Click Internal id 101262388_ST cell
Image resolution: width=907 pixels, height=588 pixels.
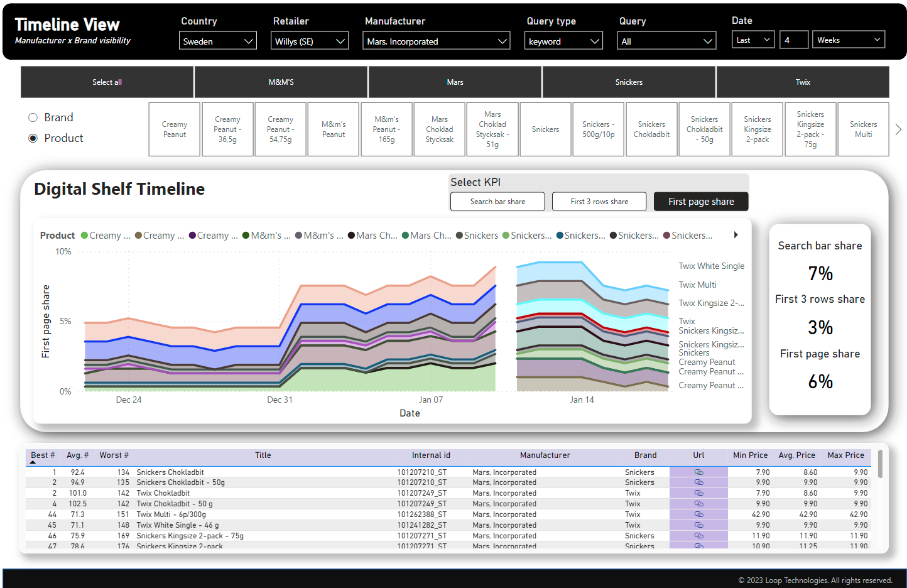(x=421, y=514)
